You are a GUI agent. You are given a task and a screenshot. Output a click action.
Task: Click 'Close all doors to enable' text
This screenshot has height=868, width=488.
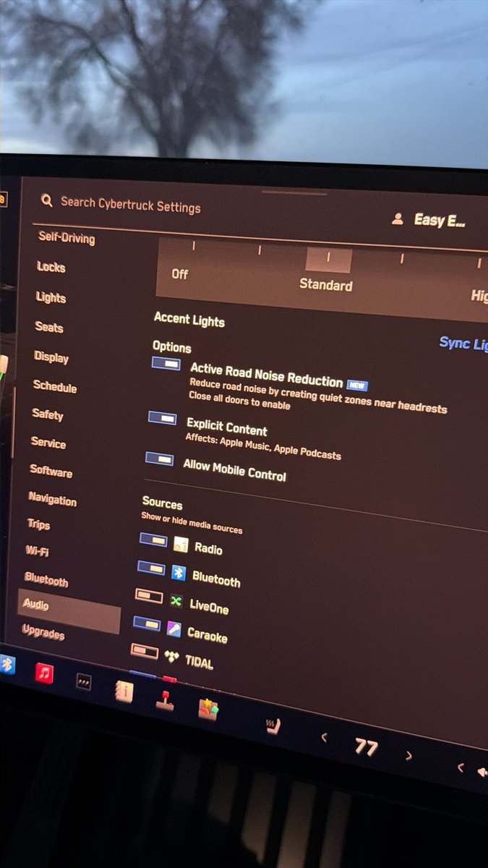240,401
